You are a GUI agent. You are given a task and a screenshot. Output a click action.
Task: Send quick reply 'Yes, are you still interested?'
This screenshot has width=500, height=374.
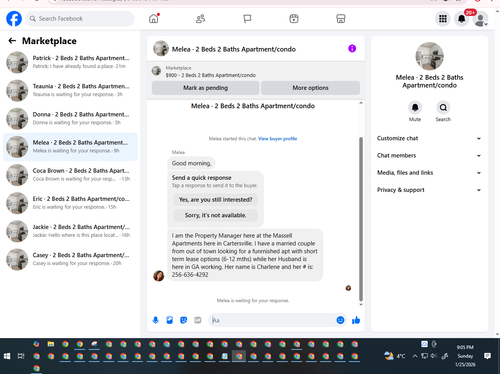pyautogui.click(x=215, y=200)
